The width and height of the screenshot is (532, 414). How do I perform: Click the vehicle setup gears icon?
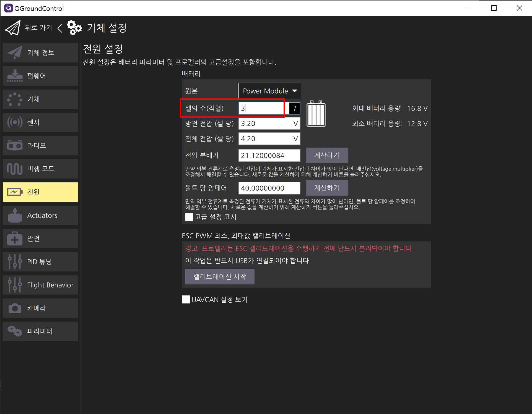click(x=74, y=28)
